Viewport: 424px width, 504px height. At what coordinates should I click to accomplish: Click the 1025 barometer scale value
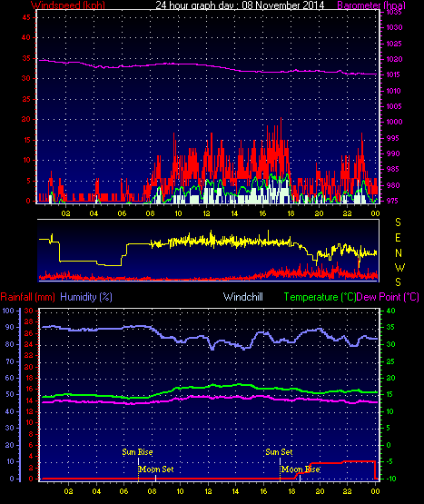pyautogui.click(x=394, y=44)
